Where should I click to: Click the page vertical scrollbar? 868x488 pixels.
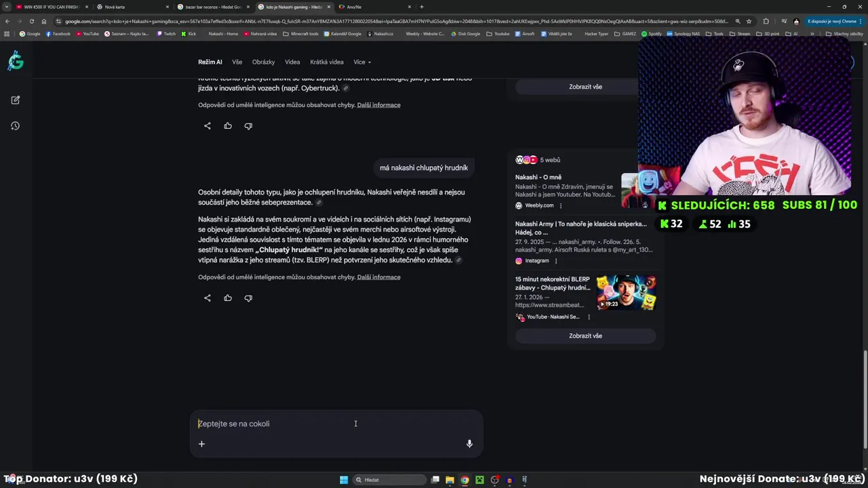tap(865, 399)
